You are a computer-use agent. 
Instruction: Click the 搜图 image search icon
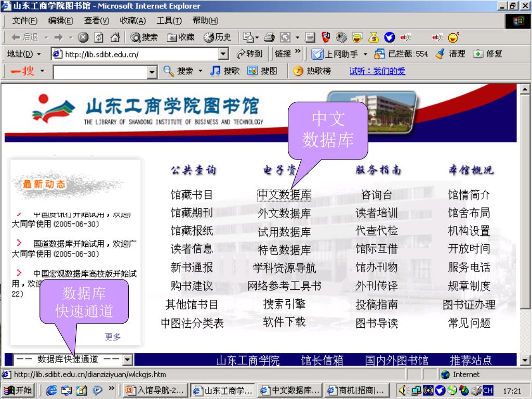[252, 71]
